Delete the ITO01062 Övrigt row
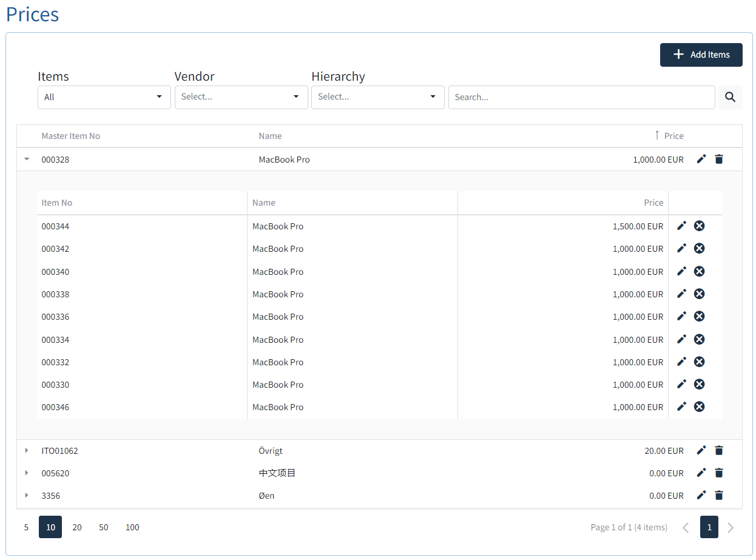Screen dimensions: 756x560 click(719, 450)
